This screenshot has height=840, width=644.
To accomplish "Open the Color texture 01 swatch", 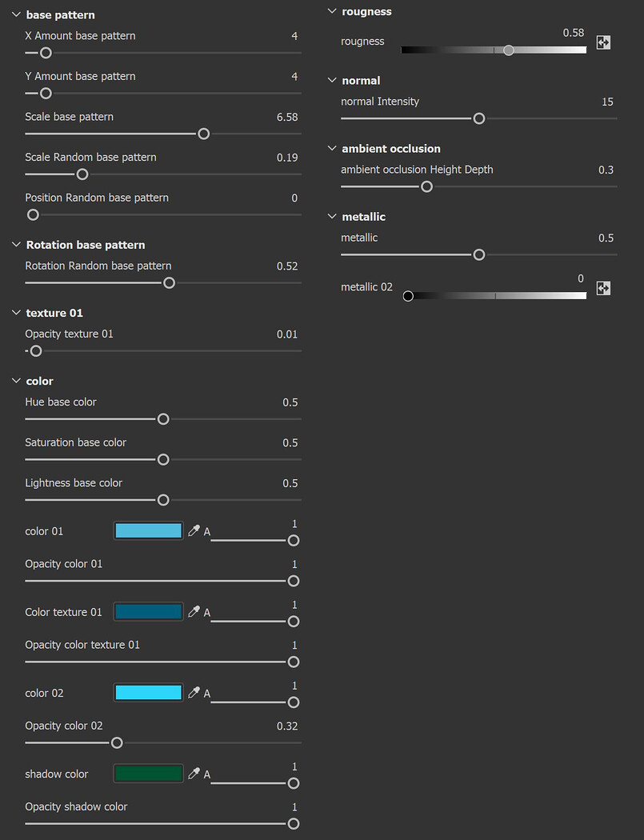I will [148, 612].
